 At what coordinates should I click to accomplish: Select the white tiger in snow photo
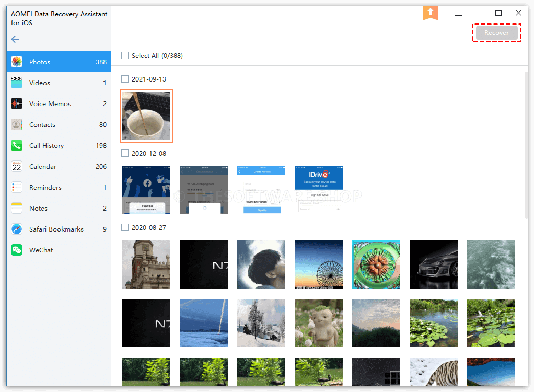point(434,372)
